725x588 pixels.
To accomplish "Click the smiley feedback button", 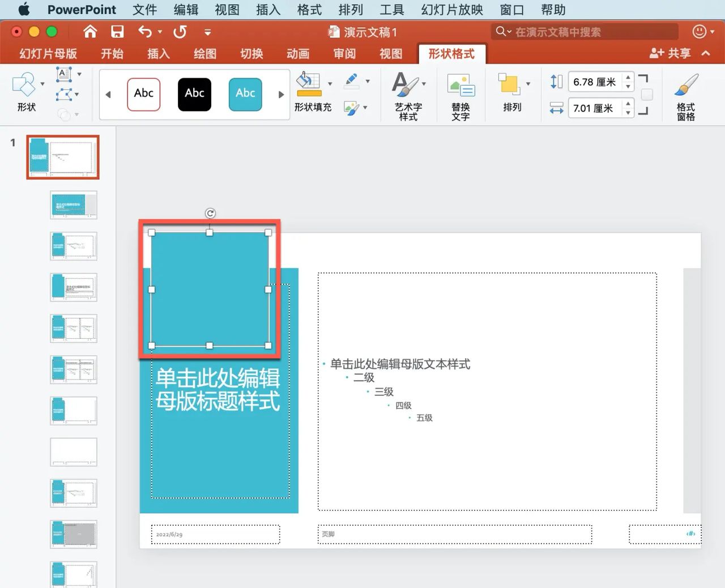I will pyautogui.click(x=699, y=32).
